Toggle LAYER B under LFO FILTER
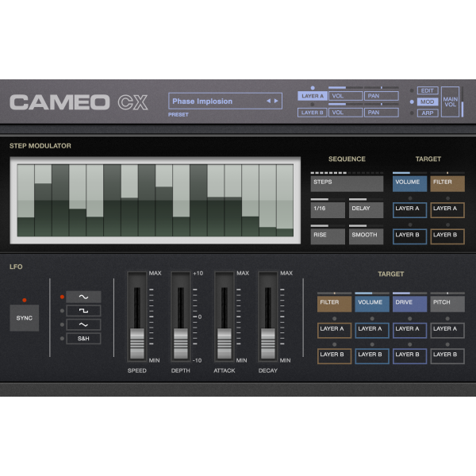The image size is (476, 476). [334, 356]
